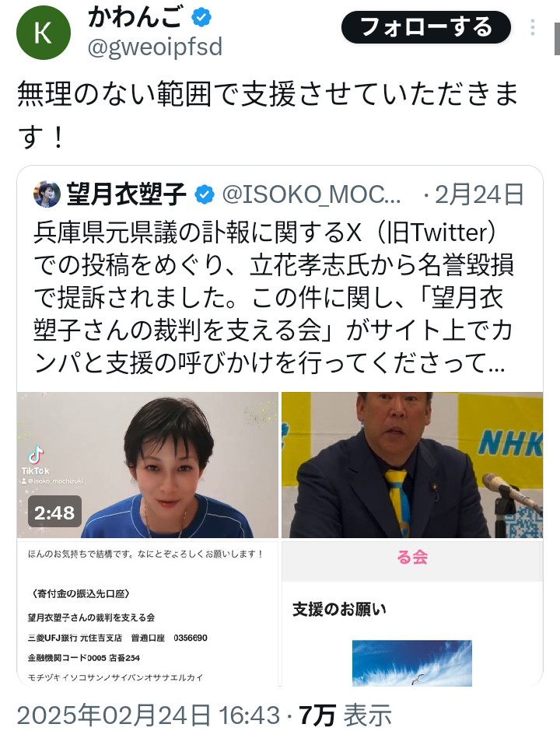Click the フォローする follow button

tap(426, 27)
